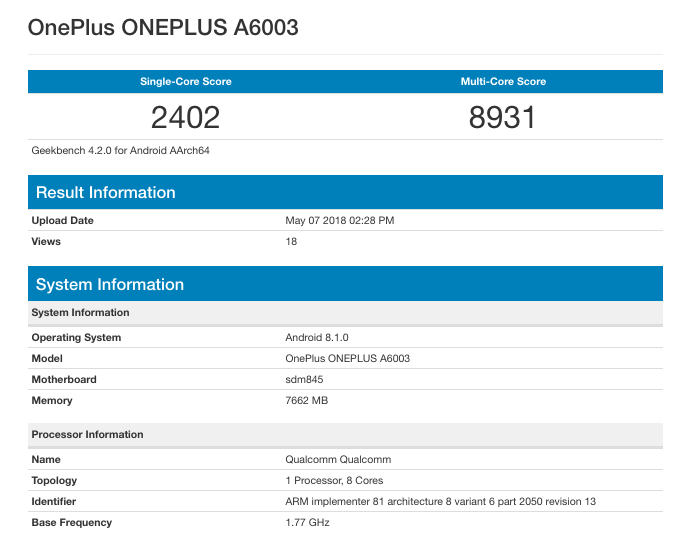Click the Base Frequency label

coord(71,523)
